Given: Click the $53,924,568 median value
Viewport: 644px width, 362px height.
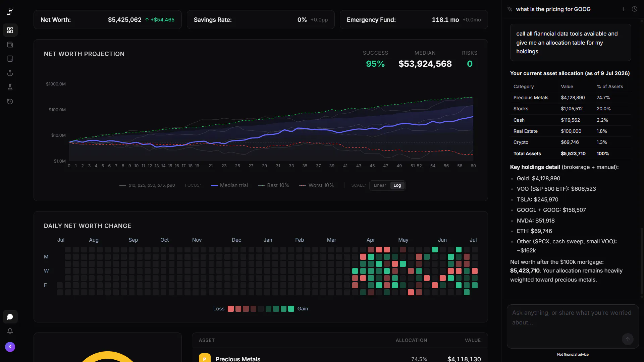Looking at the screenshot, I should tap(425, 64).
